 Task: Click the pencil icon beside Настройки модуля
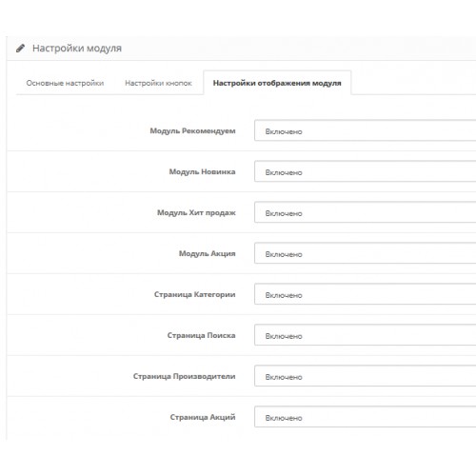point(20,49)
